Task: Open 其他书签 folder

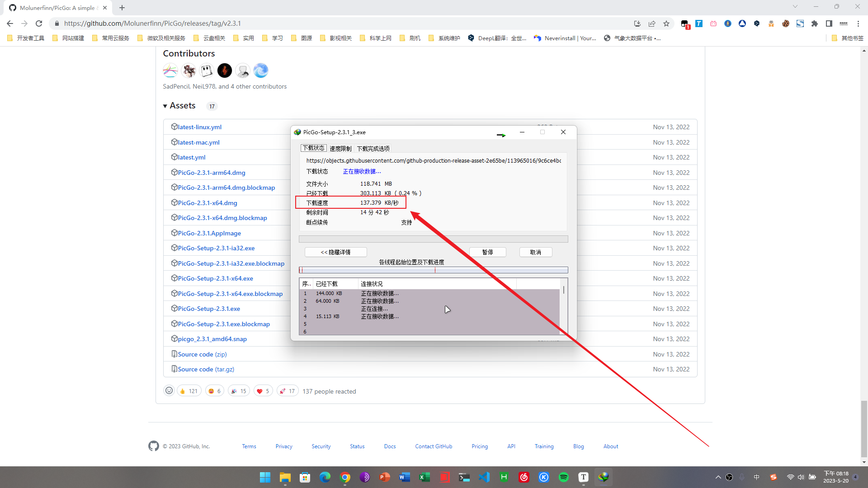Action: [x=848, y=38]
